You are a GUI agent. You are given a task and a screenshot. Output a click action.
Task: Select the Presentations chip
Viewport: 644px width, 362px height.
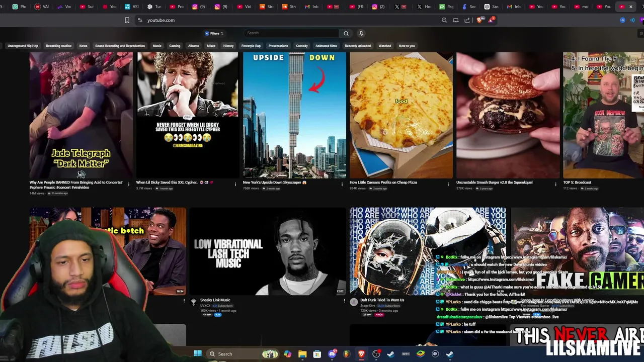[278, 46]
